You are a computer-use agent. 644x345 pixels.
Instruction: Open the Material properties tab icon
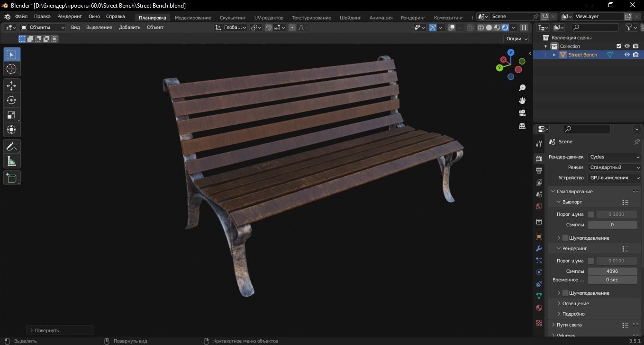point(539,308)
